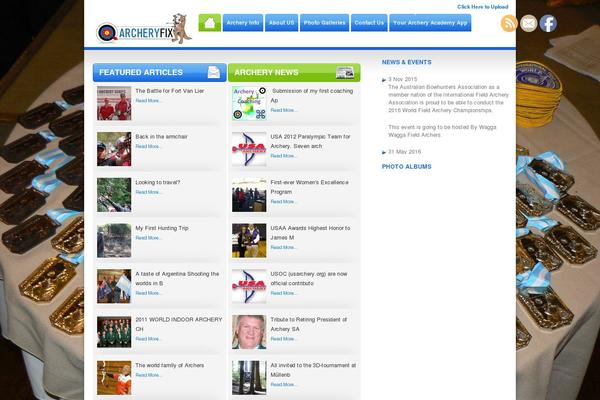Image resolution: width=600 pixels, height=400 pixels.
Task: Click the 'Click Here to Upload' link
Action: point(483,7)
